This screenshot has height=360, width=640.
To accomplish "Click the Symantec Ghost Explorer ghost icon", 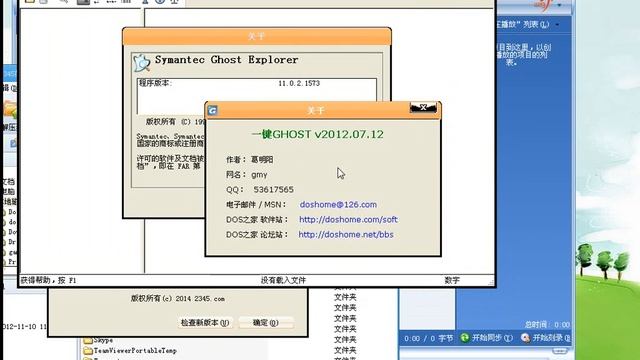I will pos(142,63).
